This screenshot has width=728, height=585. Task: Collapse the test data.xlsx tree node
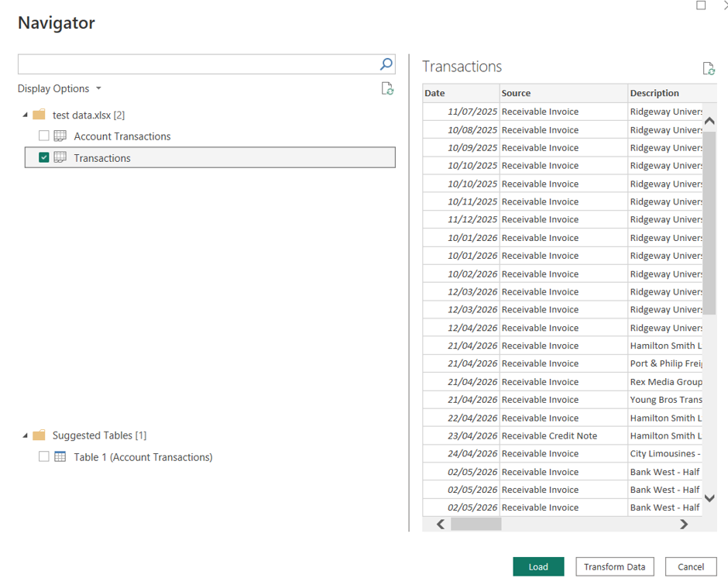[25, 115]
